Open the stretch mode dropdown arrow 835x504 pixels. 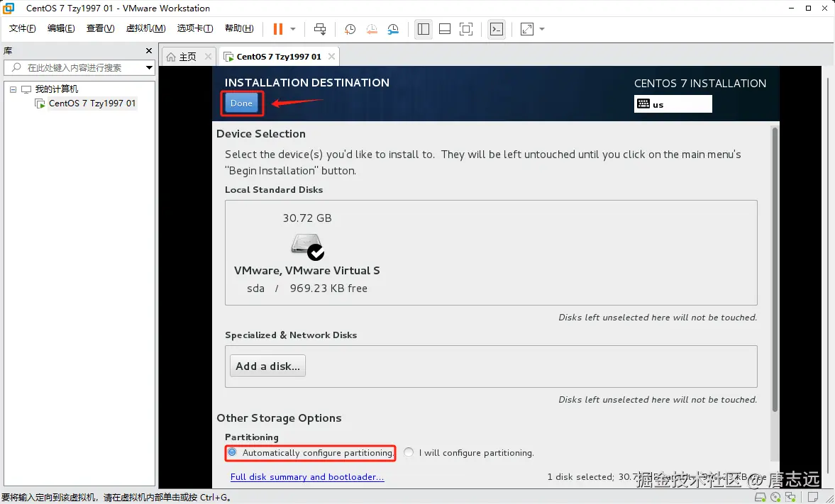point(542,29)
